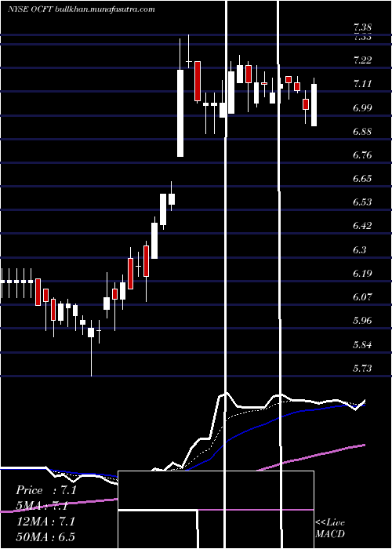The height and width of the screenshot is (549, 392).
Task: Click the 12MA : 7.1 readout
Action: [46, 522]
